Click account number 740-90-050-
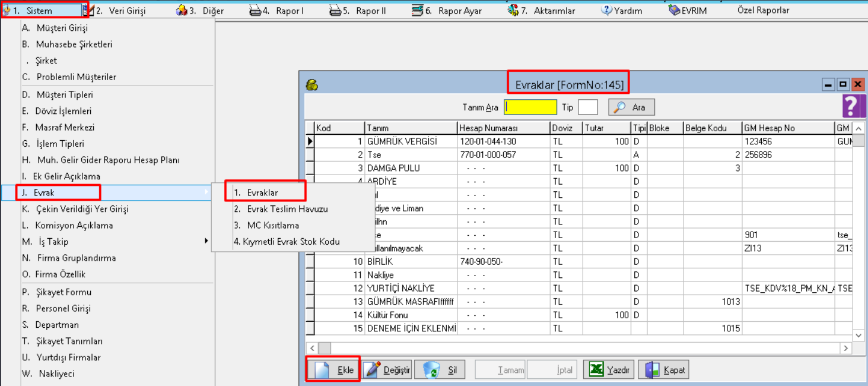868x386 pixels. [x=503, y=261]
